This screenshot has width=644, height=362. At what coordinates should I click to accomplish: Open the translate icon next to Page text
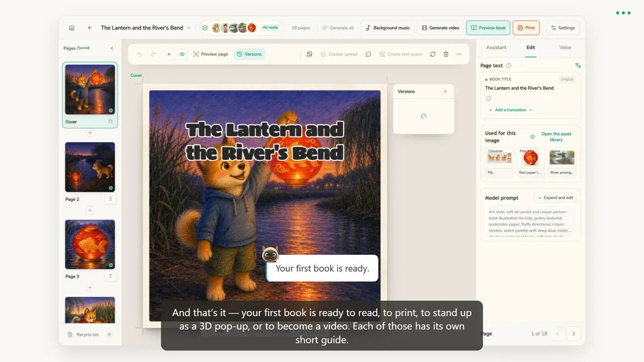tap(578, 65)
